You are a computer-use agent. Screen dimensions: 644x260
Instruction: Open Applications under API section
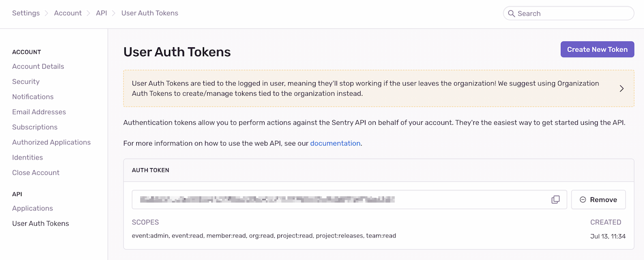coord(33,208)
